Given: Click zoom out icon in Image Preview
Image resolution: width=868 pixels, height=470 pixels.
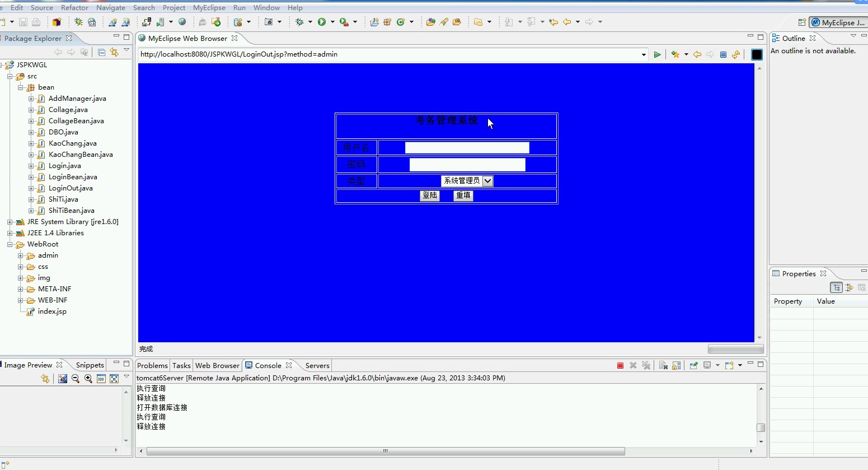Looking at the screenshot, I should tap(76, 379).
